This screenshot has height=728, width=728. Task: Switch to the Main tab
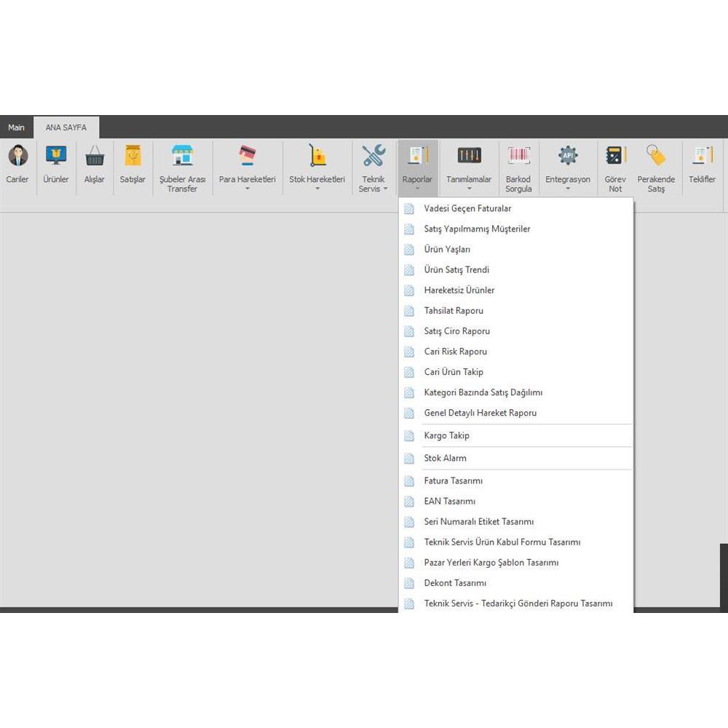pyautogui.click(x=16, y=127)
